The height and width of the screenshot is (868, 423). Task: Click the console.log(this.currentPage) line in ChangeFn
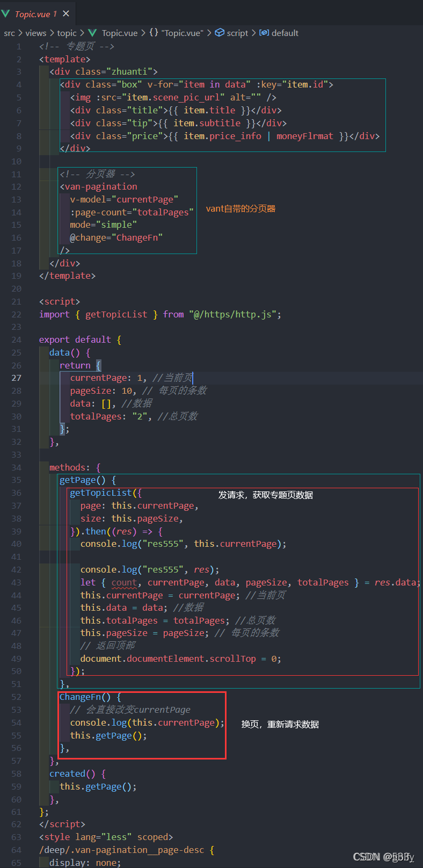point(147,723)
